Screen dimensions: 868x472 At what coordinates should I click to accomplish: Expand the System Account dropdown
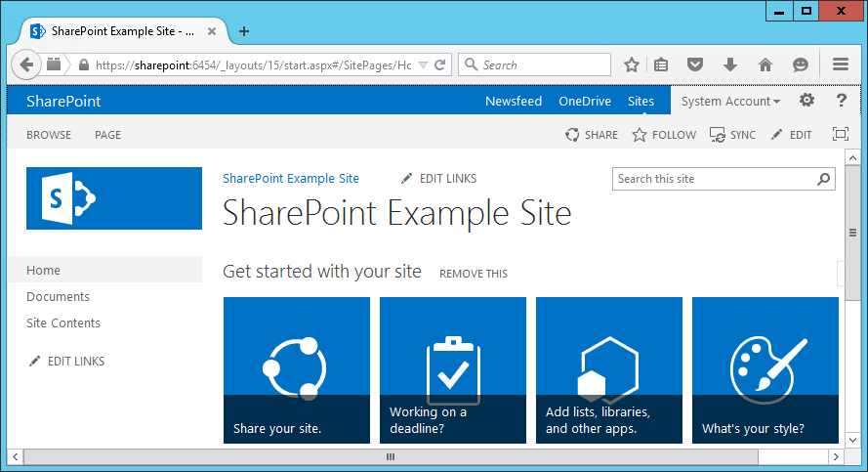730,102
